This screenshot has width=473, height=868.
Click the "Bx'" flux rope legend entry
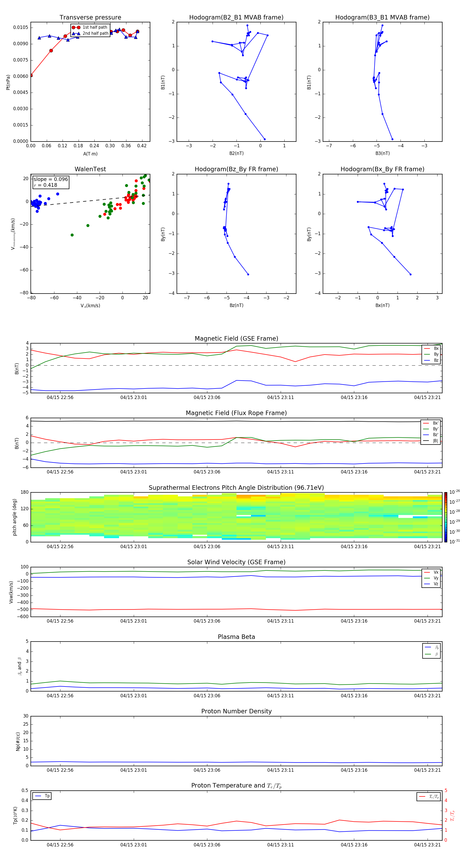pyautogui.click(x=431, y=423)
